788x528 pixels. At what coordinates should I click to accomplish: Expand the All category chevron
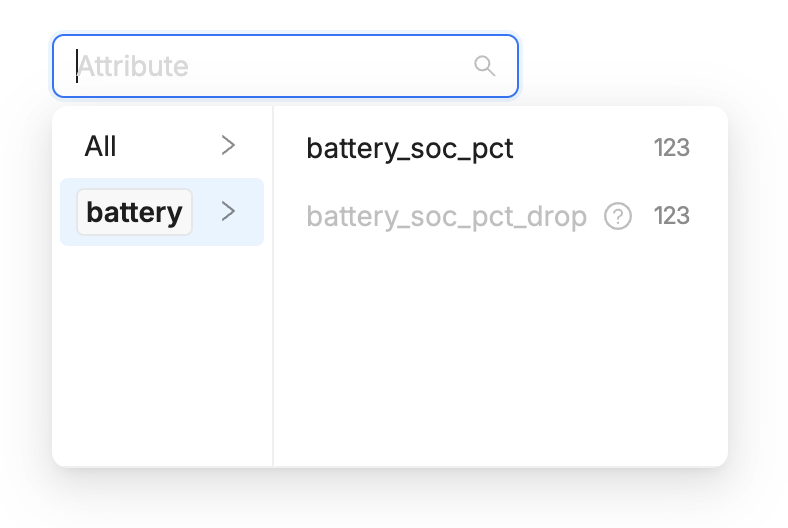(x=228, y=146)
